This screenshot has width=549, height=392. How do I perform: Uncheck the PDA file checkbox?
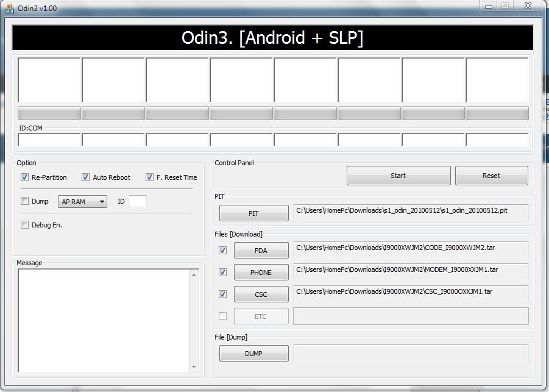(x=222, y=250)
